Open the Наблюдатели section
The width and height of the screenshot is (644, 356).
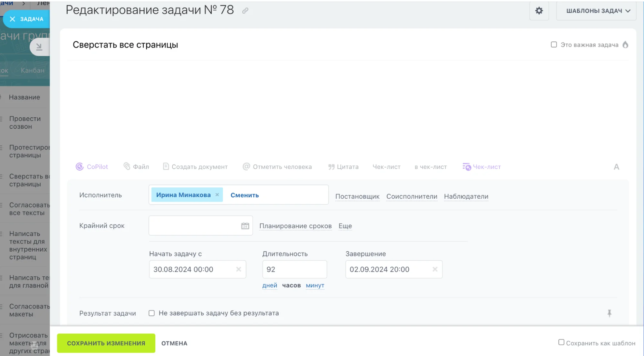point(466,196)
